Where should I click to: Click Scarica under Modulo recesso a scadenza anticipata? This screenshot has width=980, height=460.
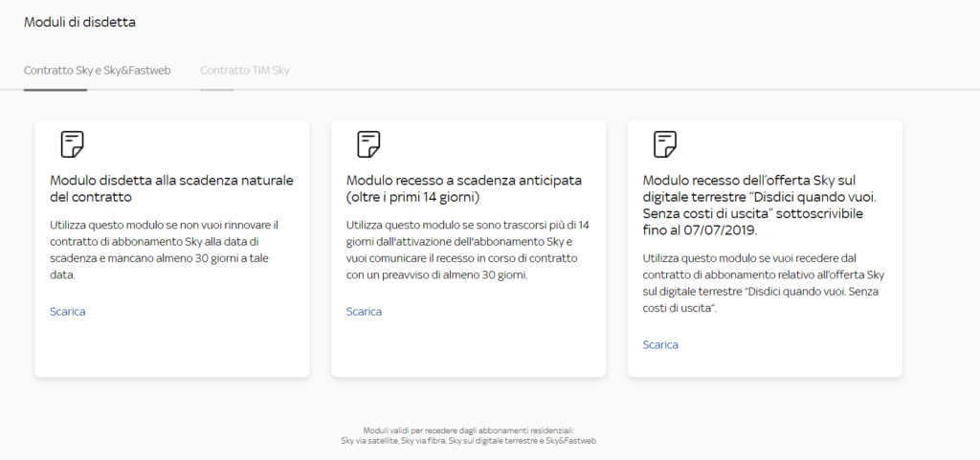364,311
